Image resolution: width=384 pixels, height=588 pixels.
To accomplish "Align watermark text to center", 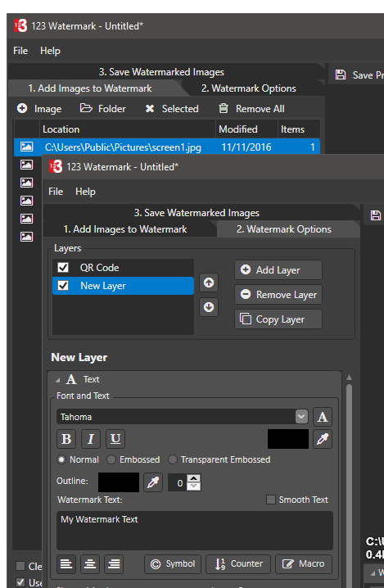I will (x=90, y=564).
